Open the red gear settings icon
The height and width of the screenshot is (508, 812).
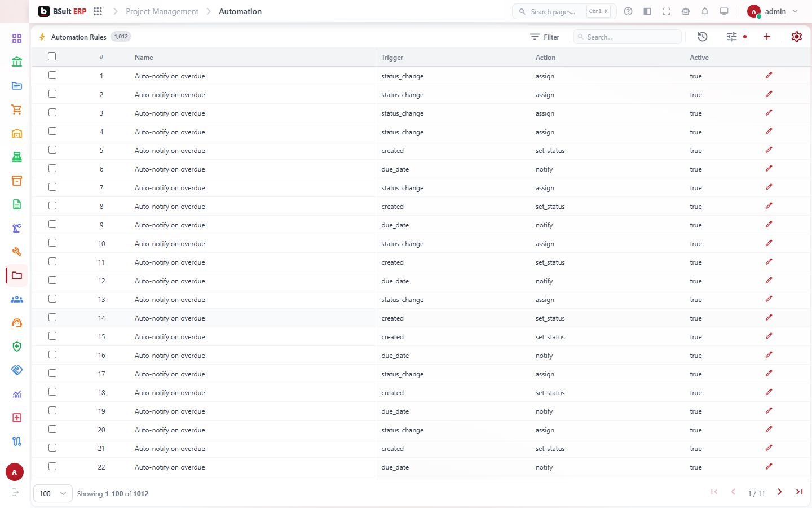coord(797,37)
